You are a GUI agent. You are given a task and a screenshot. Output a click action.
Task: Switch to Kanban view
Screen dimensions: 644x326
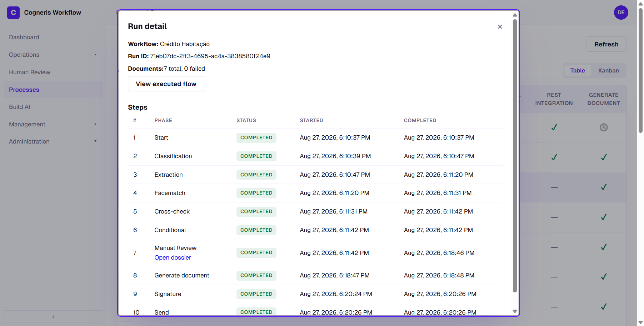click(x=608, y=71)
